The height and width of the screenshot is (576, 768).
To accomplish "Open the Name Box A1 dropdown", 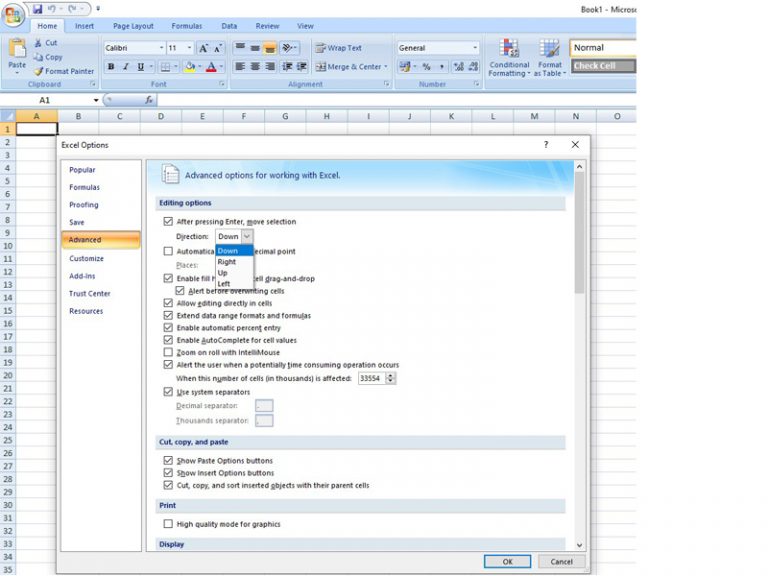I will (96, 100).
